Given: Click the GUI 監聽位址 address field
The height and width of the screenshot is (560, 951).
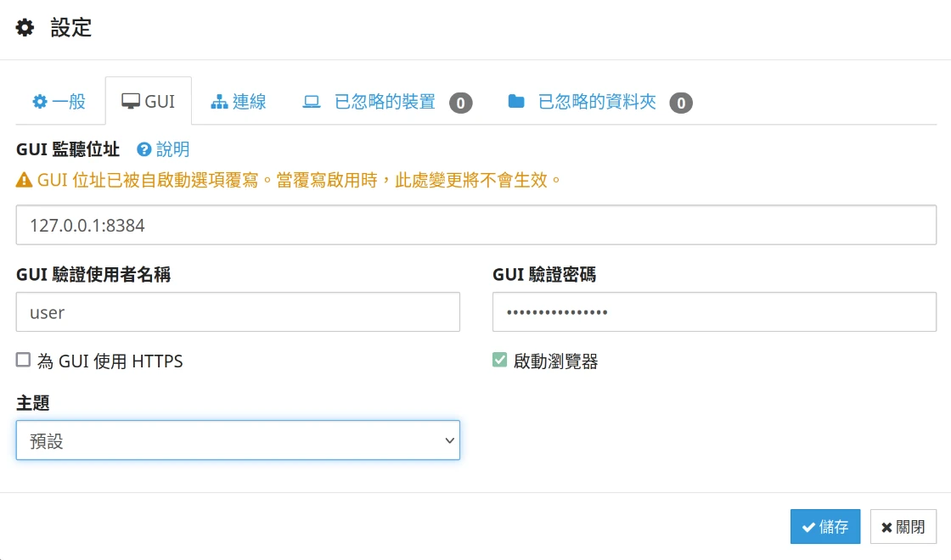Looking at the screenshot, I should coord(475,225).
